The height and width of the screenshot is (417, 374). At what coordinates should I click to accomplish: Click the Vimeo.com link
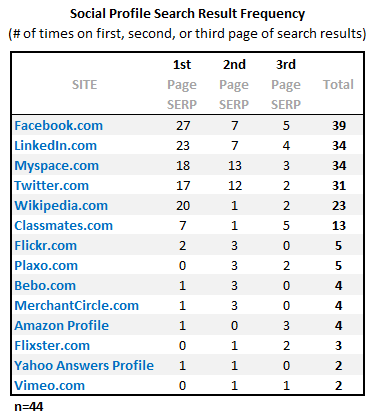pyautogui.click(x=49, y=386)
